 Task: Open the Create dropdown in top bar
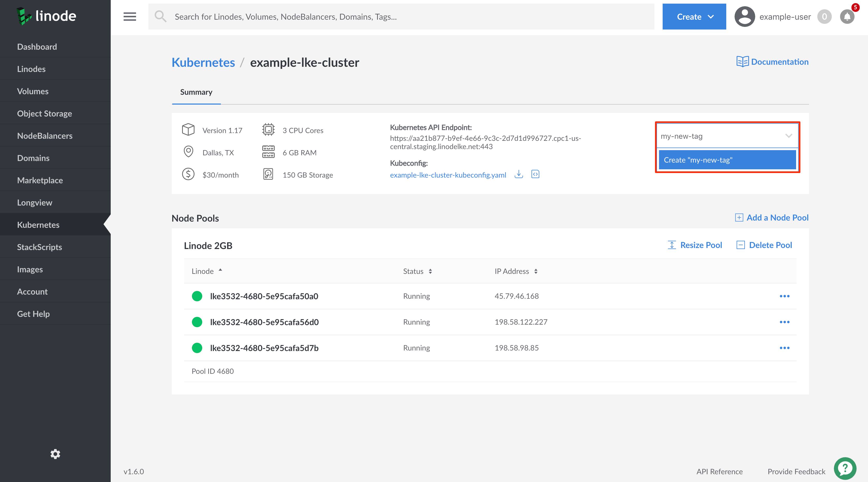point(694,16)
